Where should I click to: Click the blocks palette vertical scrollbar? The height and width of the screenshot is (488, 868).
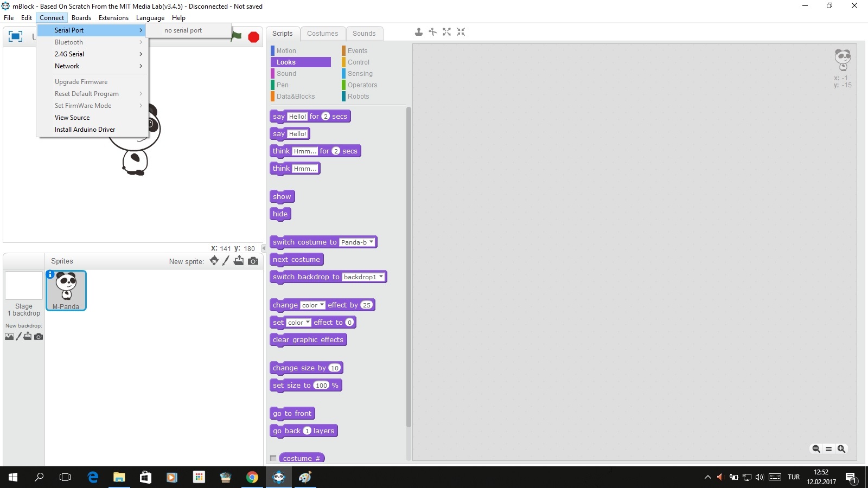(409, 267)
